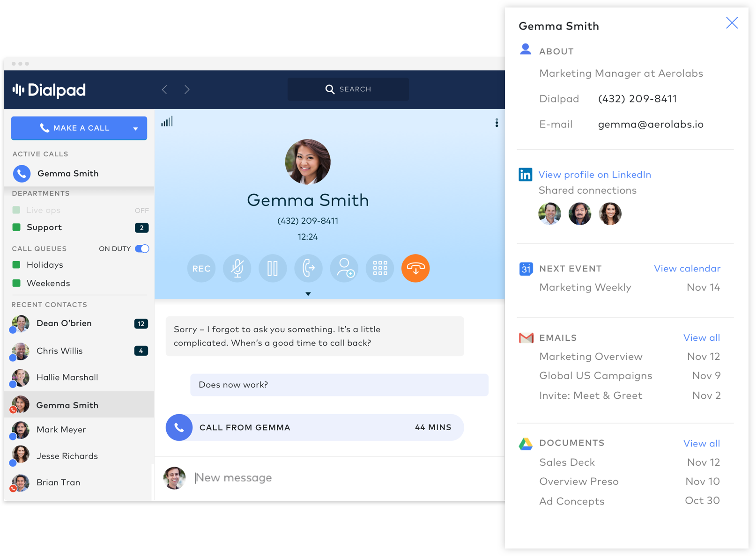Open Mark Meyer contact

(79, 430)
